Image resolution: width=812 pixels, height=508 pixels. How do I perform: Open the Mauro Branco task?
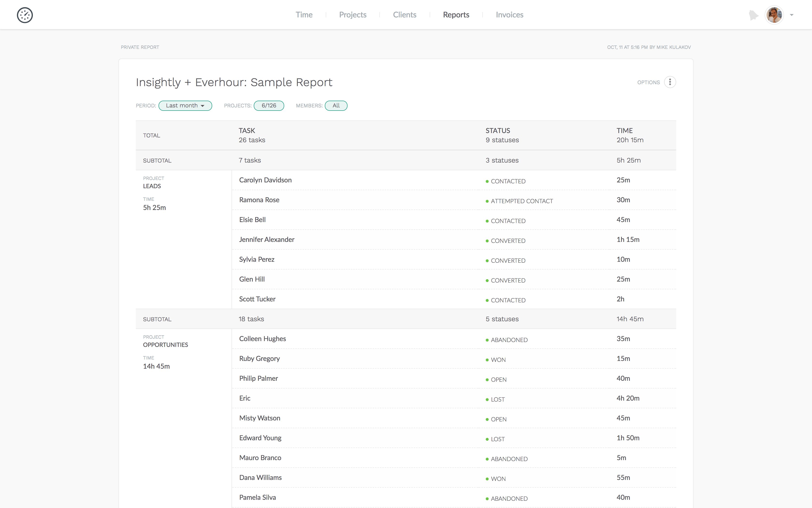pyautogui.click(x=260, y=458)
